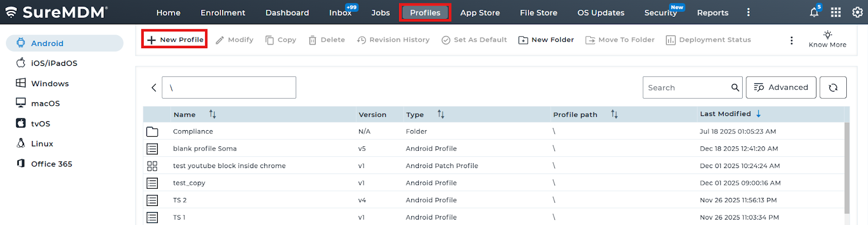The width and height of the screenshot is (868, 225).
Task: Sort the list by Name column
Action: [x=212, y=114]
